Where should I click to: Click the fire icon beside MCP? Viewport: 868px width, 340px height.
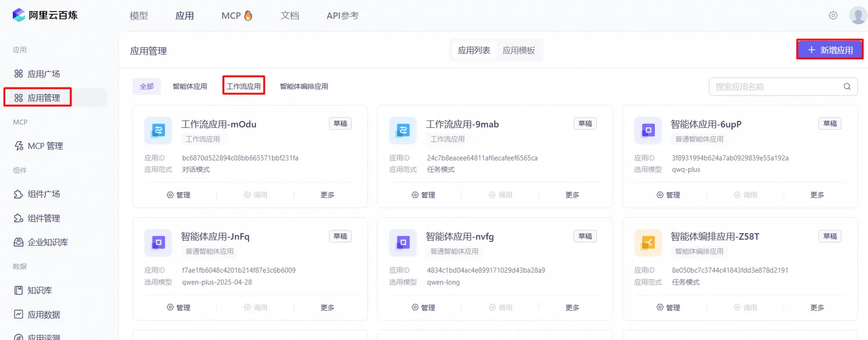click(x=249, y=16)
